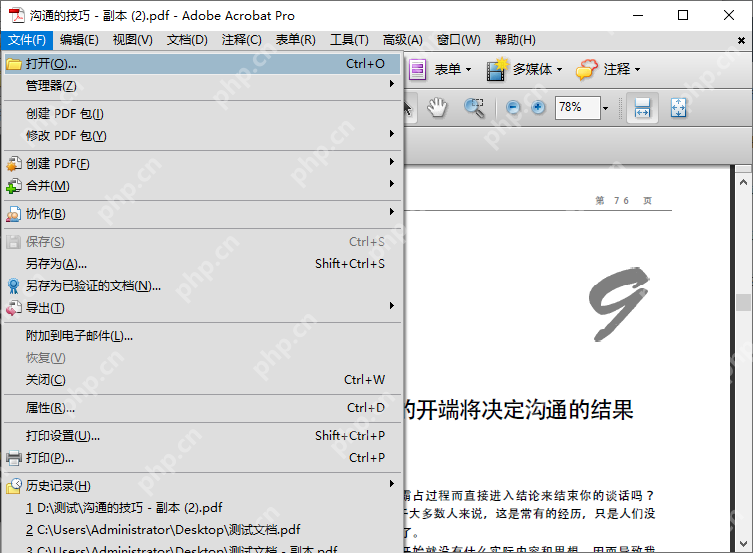Select 关闭(C) in the File menu
The width and height of the screenshot is (753, 553).
tap(202, 380)
